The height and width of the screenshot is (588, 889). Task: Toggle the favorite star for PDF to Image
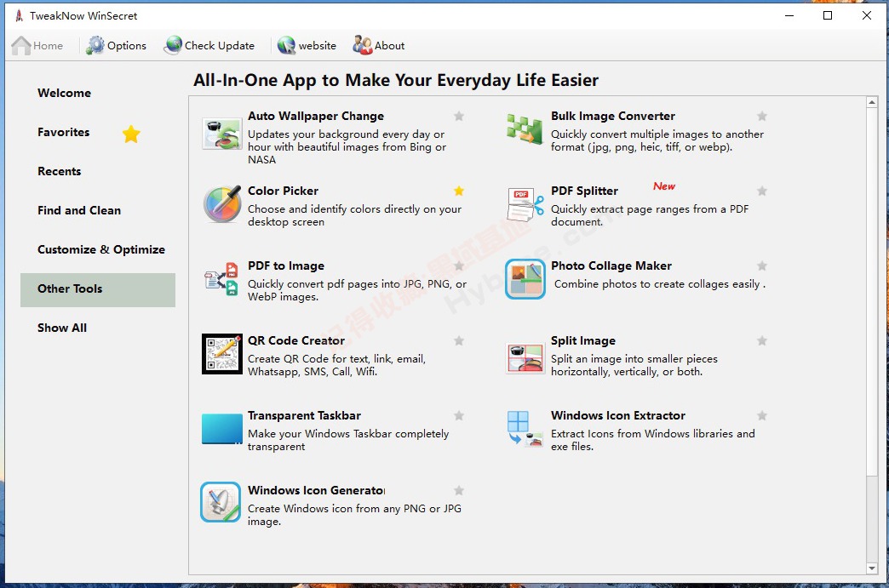(x=459, y=265)
